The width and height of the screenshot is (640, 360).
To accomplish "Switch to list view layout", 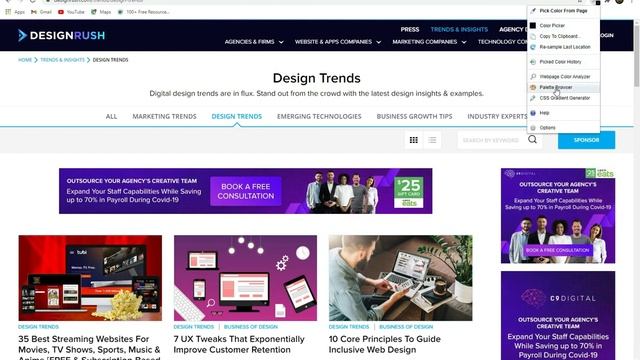I will point(432,140).
